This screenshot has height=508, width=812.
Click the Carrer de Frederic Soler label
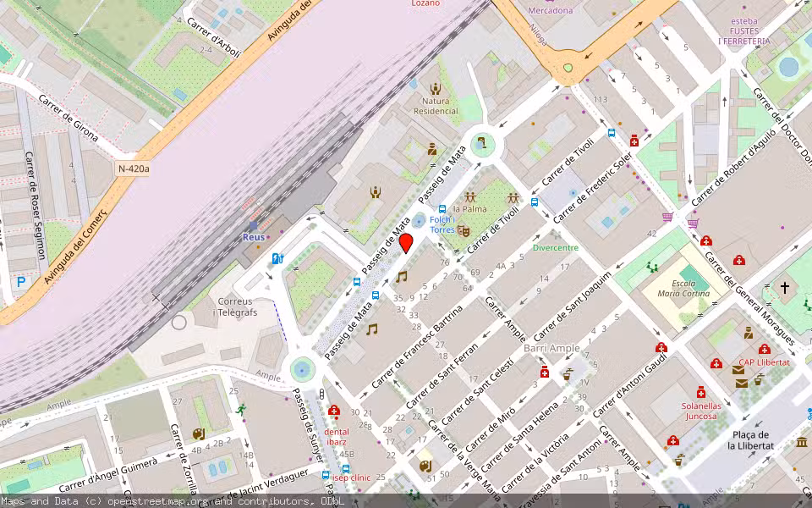(593, 188)
